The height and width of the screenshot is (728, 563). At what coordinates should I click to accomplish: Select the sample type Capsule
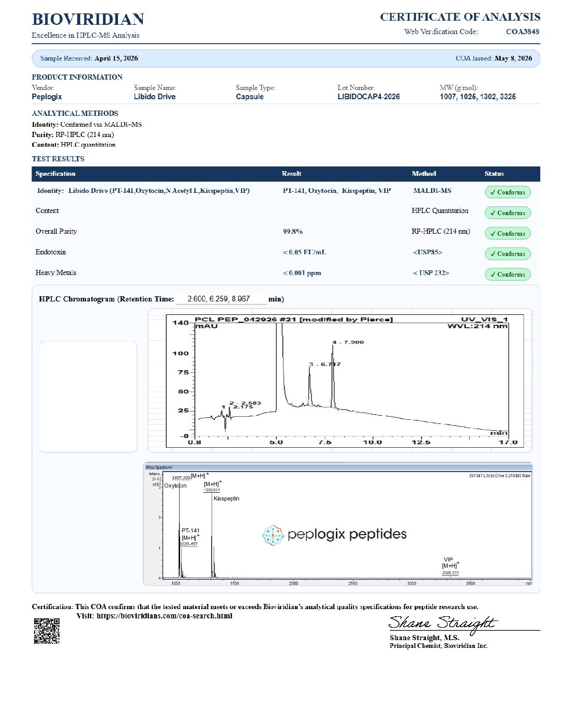click(250, 97)
